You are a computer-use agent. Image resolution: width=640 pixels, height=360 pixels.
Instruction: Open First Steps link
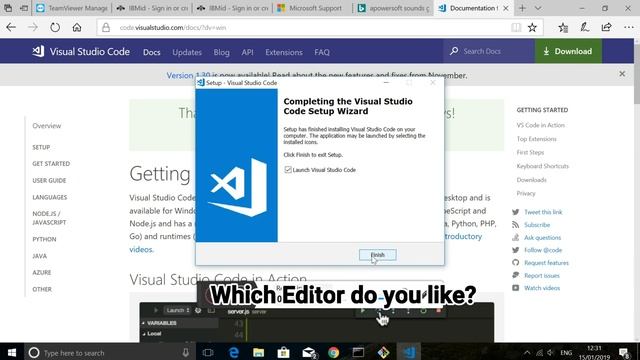(530, 152)
